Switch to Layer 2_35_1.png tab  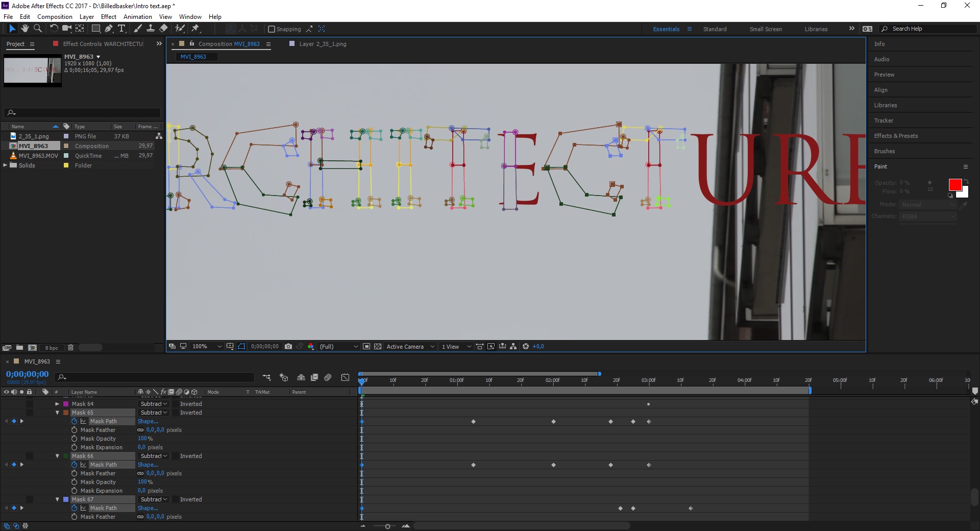[323, 44]
